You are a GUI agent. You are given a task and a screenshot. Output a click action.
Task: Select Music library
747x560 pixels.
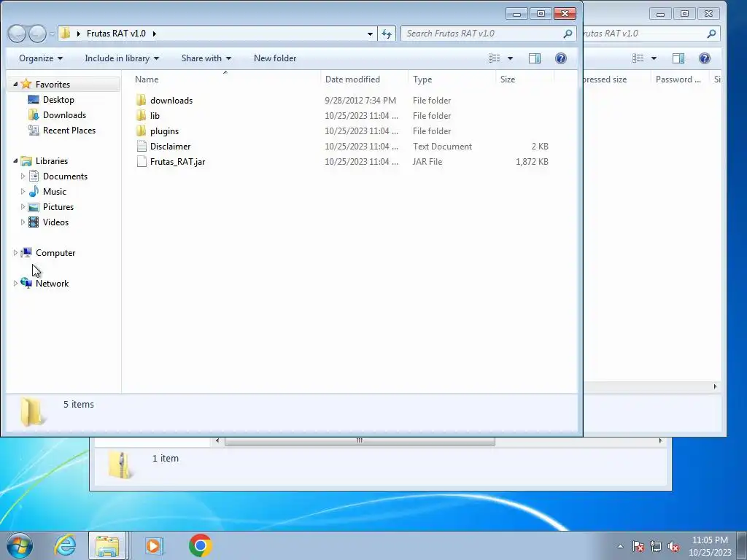[x=54, y=192]
